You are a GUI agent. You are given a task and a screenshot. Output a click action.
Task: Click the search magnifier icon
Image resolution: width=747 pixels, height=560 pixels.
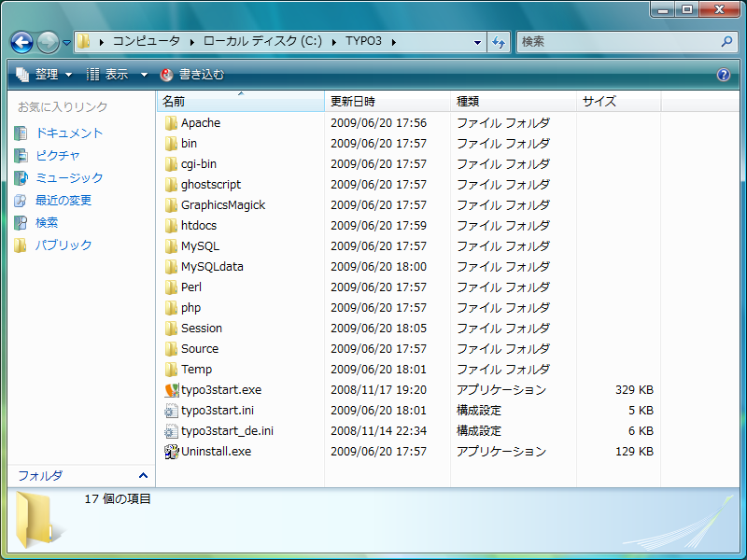(726, 41)
